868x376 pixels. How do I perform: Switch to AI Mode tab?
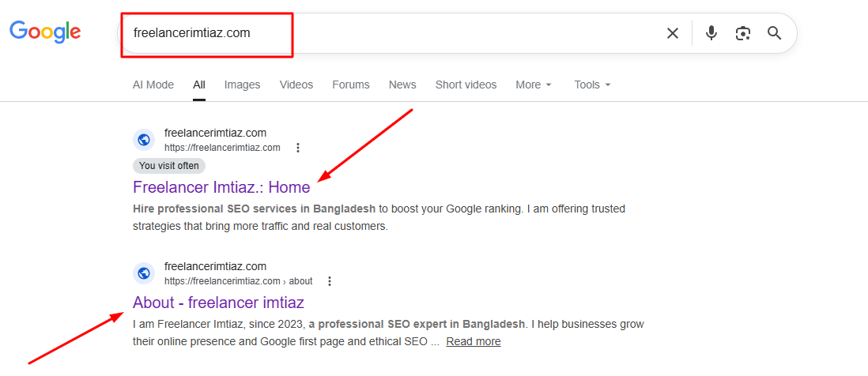(x=153, y=85)
